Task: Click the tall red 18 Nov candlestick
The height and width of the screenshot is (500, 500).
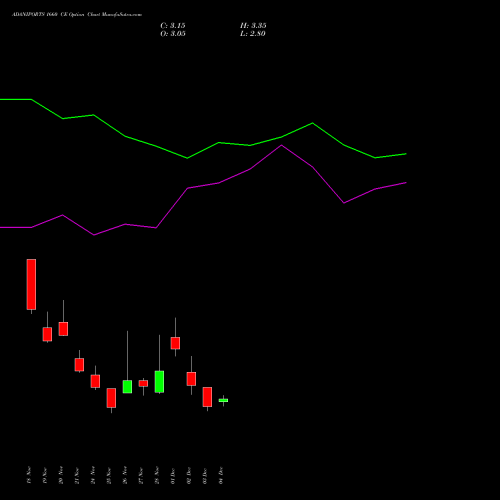Action: click(31, 284)
